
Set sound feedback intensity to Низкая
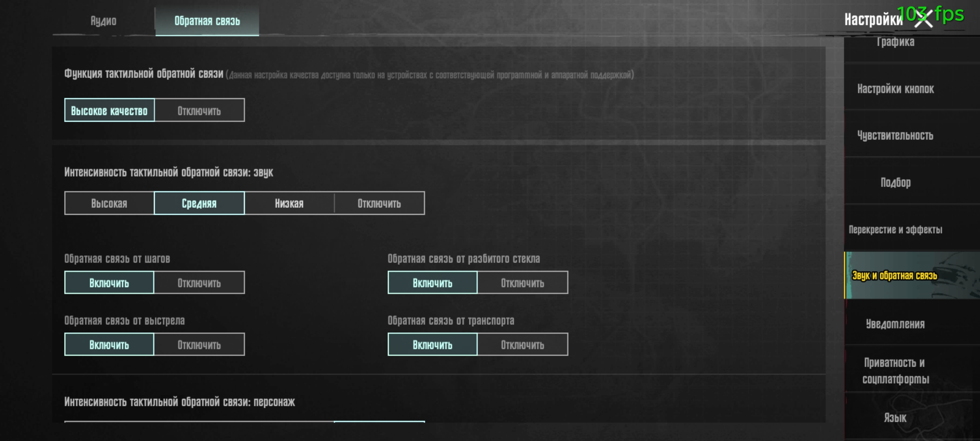289,203
